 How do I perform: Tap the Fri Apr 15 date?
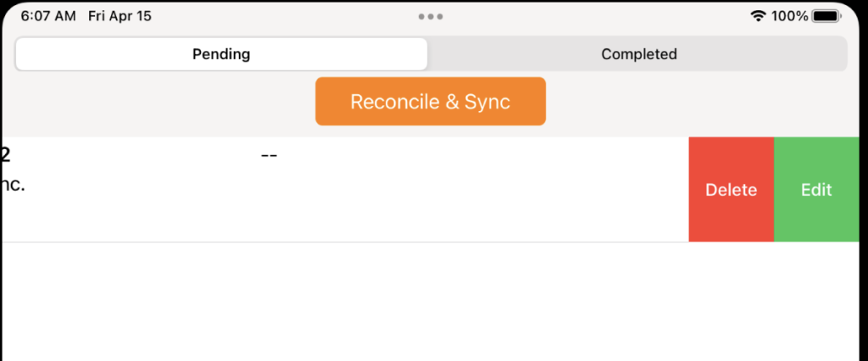click(120, 16)
